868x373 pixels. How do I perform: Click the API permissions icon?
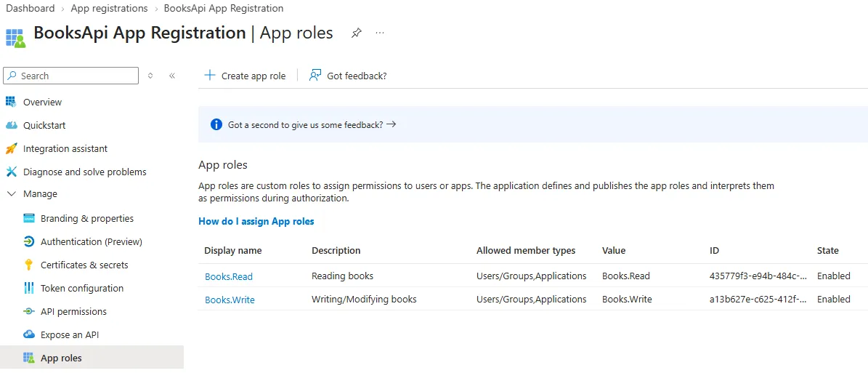click(x=29, y=311)
